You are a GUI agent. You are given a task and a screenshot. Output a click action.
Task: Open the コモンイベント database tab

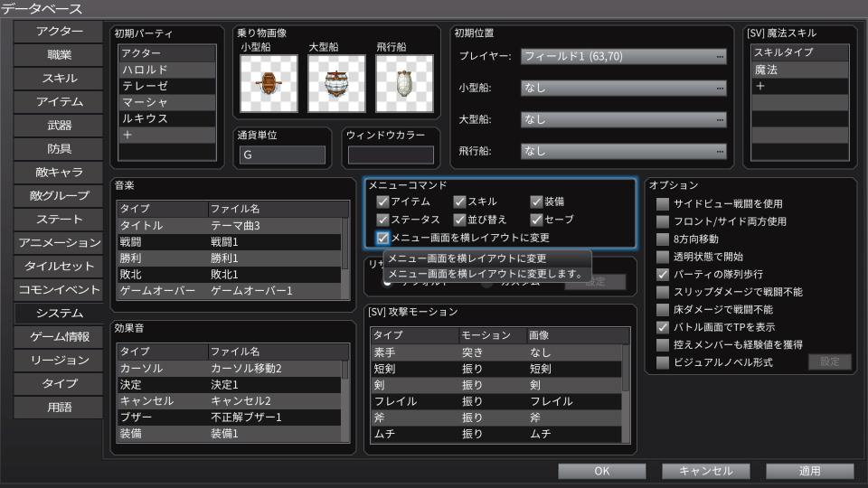pos(60,290)
